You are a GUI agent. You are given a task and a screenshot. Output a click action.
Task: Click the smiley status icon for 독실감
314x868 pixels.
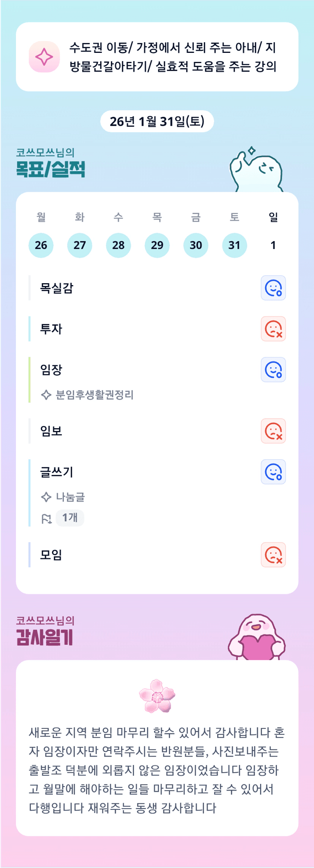273,288
